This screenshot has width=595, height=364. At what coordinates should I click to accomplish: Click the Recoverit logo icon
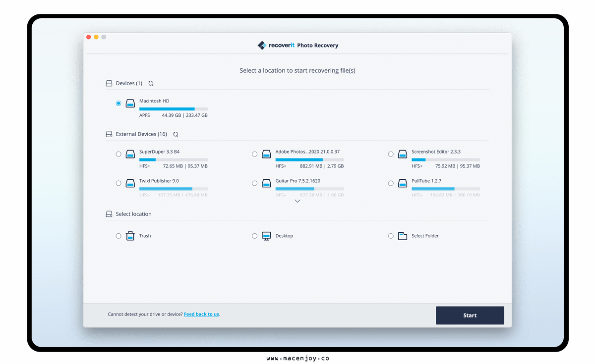[x=262, y=45]
